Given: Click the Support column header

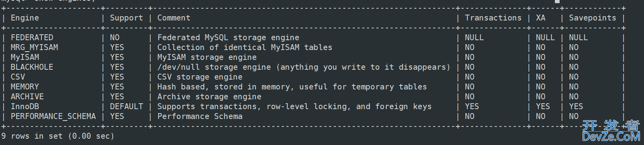Looking at the screenshot, I should pyautogui.click(x=126, y=18).
